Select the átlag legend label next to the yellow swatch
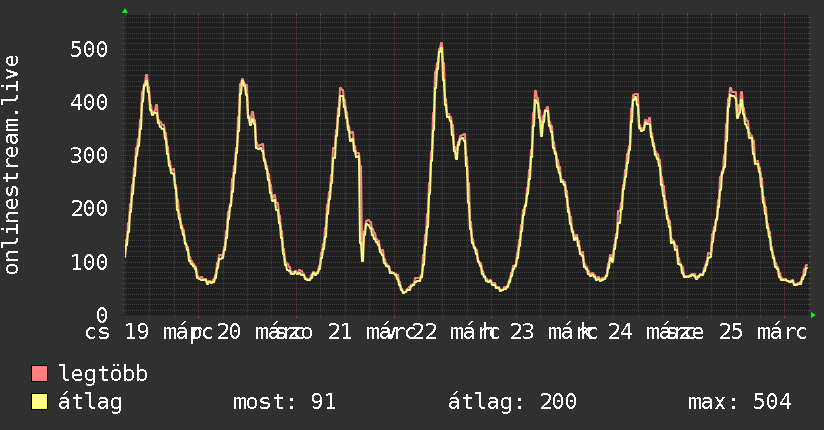 (x=90, y=402)
